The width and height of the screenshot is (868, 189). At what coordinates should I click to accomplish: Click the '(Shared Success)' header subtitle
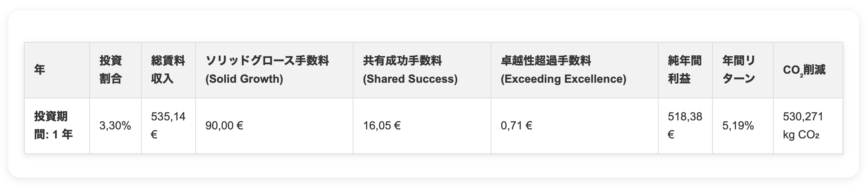410,79
